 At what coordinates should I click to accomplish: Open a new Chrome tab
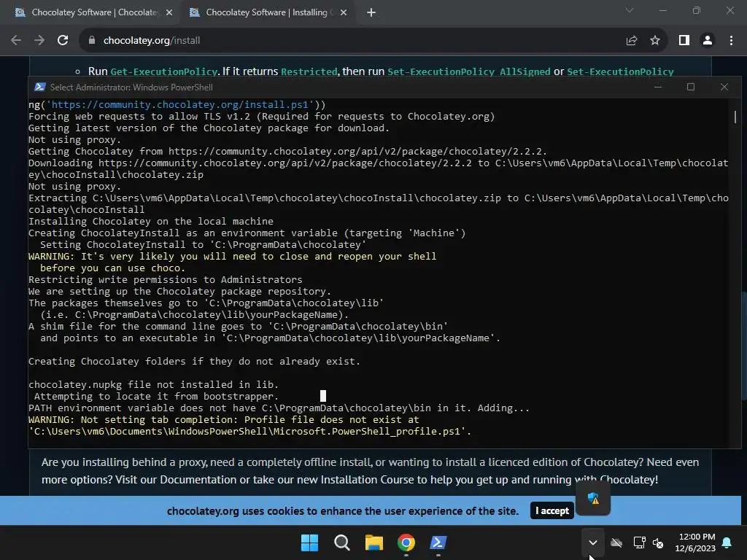(x=371, y=12)
